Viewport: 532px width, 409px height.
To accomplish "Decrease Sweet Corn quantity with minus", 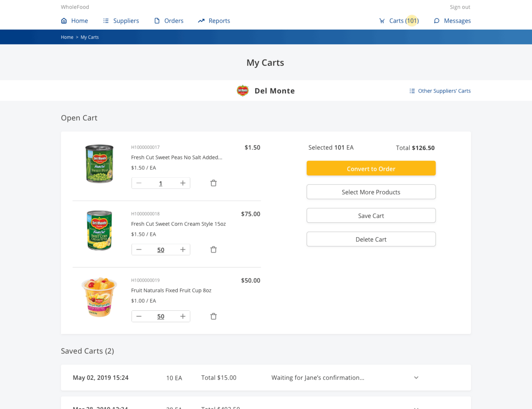I will (139, 250).
